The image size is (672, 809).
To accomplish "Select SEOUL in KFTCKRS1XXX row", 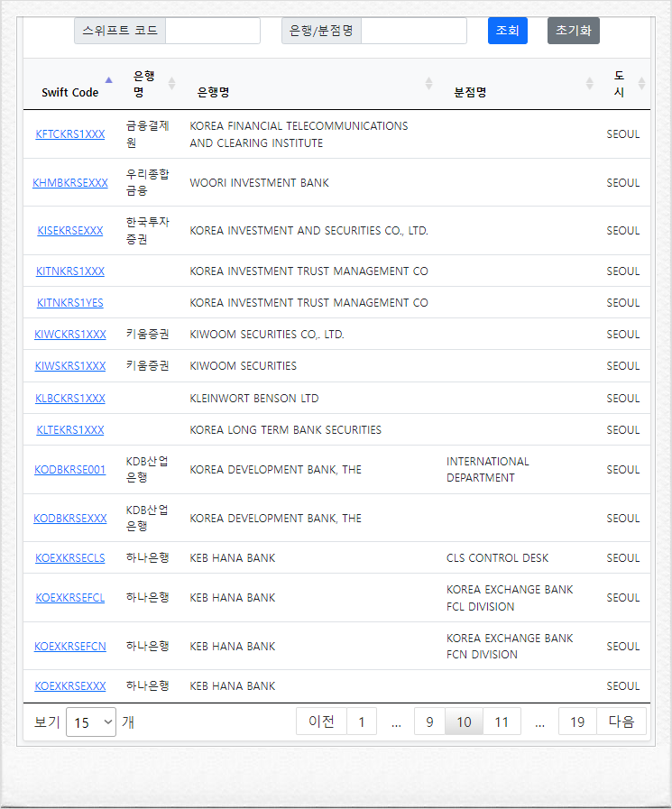I will [623, 134].
